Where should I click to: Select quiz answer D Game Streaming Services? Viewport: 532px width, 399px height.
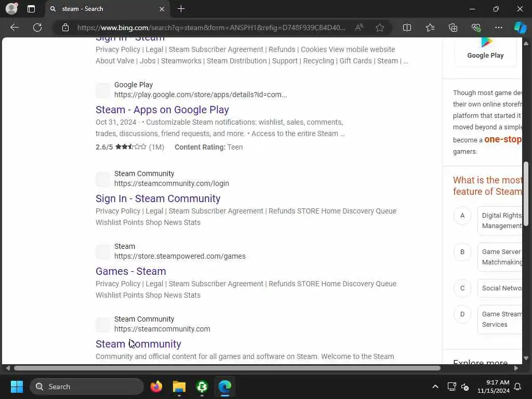click(499, 320)
